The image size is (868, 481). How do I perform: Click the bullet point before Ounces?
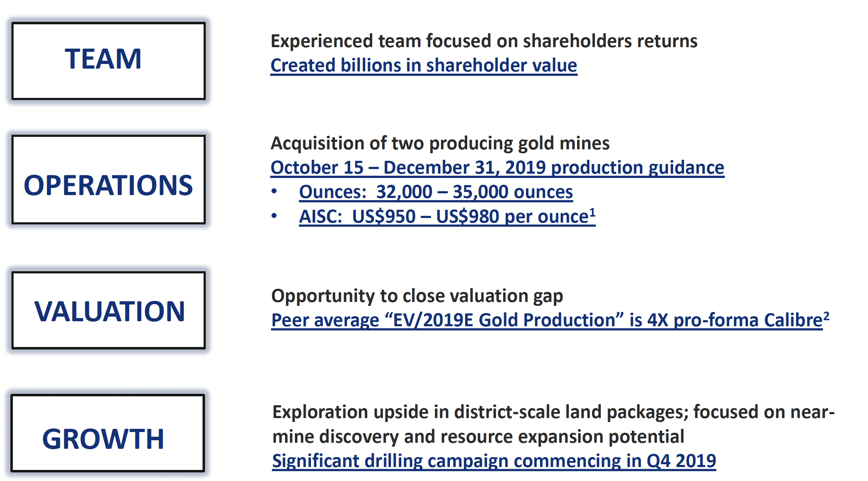click(x=274, y=191)
